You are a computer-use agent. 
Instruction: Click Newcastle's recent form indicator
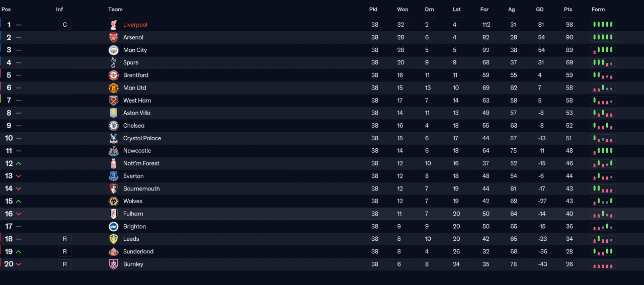point(603,151)
